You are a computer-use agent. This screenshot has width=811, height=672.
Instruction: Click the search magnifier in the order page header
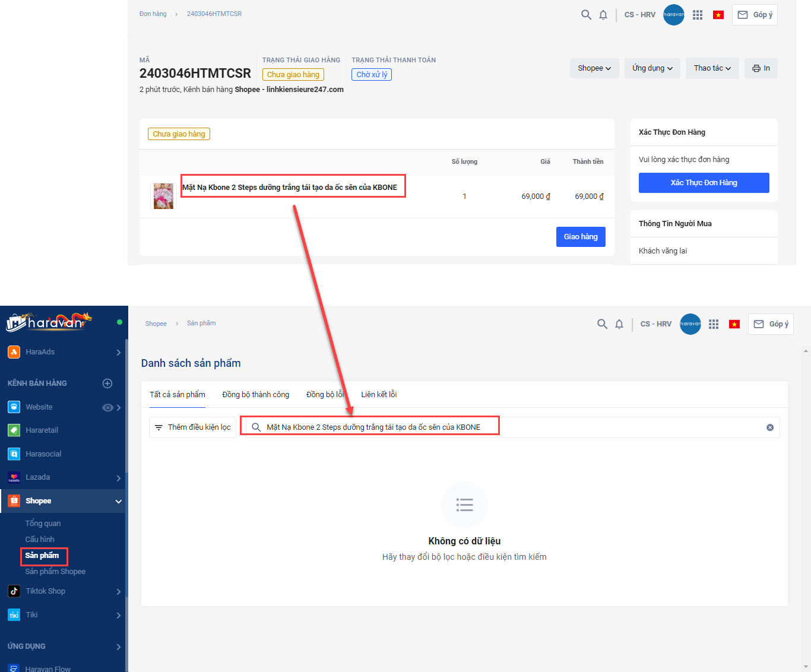pyautogui.click(x=586, y=15)
